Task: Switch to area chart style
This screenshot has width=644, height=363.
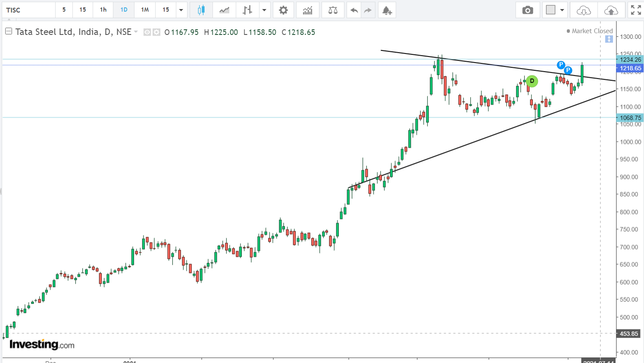Action: click(224, 10)
